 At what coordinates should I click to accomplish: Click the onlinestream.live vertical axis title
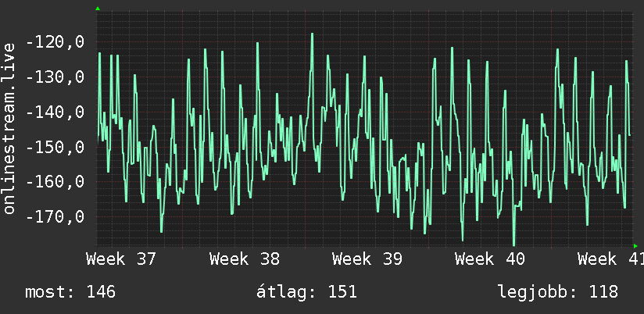click(9, 128)
